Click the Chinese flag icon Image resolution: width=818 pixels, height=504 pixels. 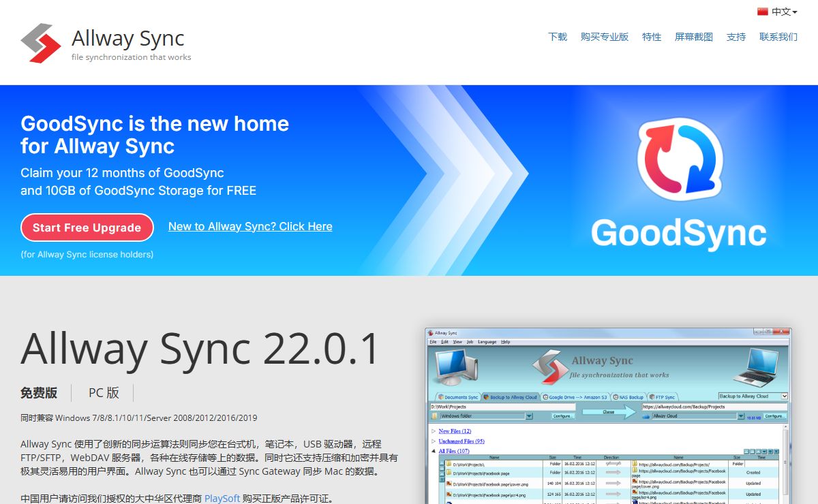pos(763,12)
